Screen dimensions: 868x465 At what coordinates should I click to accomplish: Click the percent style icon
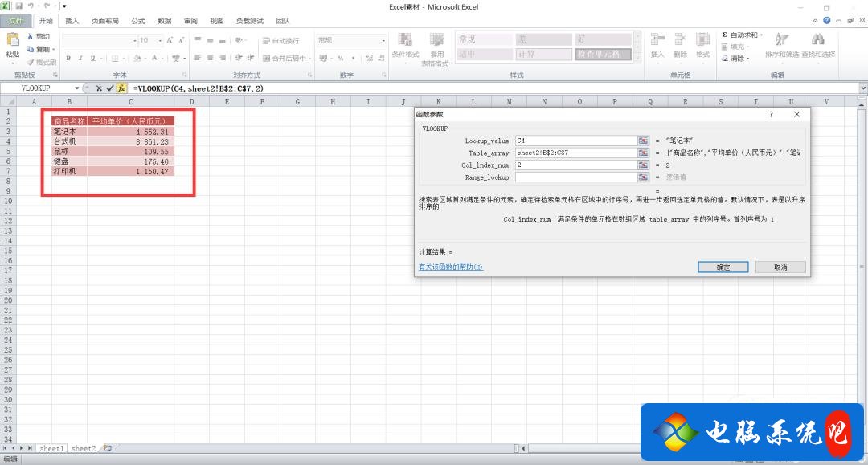point(341,58)
